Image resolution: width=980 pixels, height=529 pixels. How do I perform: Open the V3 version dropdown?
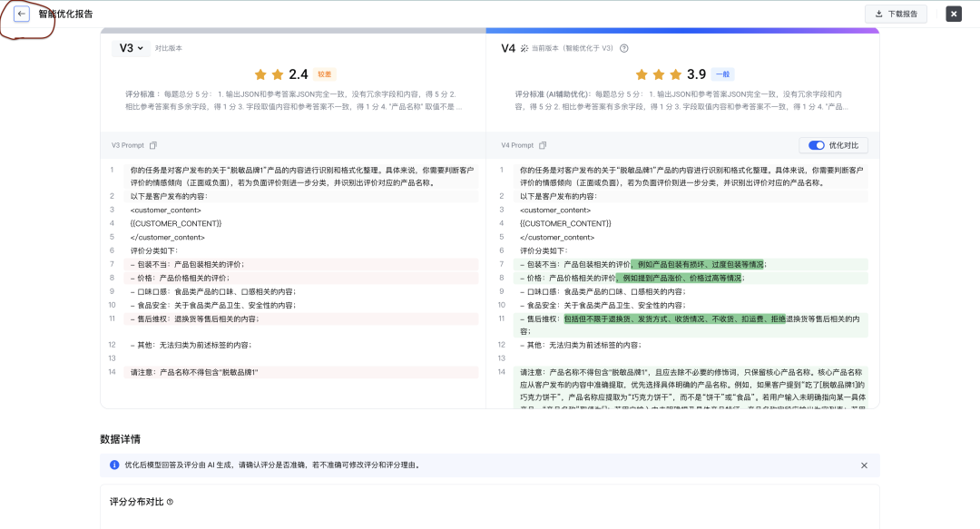[132, 48]
